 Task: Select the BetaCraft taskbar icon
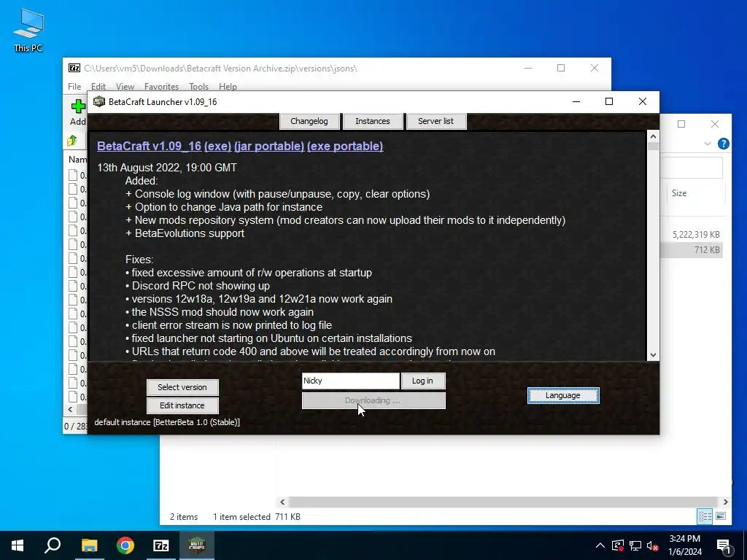[197, 545]
